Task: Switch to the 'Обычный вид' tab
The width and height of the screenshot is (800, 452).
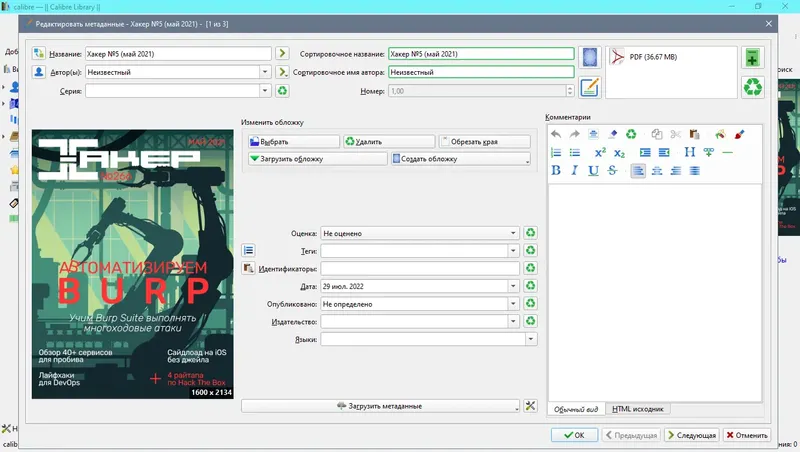Action: (x=576, y=409)
